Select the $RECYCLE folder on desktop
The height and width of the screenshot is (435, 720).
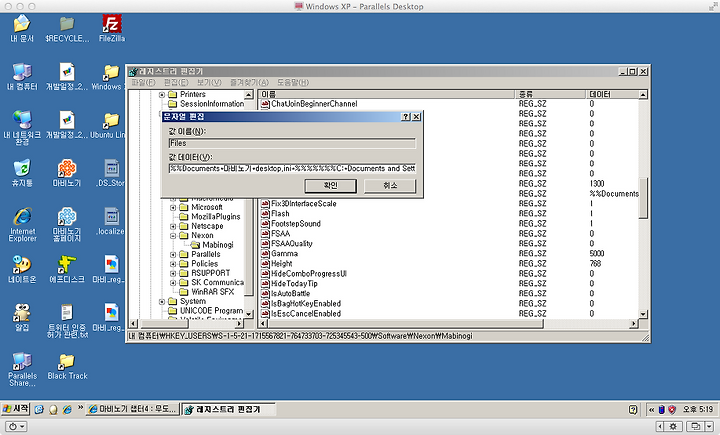(x=67, y=28)
